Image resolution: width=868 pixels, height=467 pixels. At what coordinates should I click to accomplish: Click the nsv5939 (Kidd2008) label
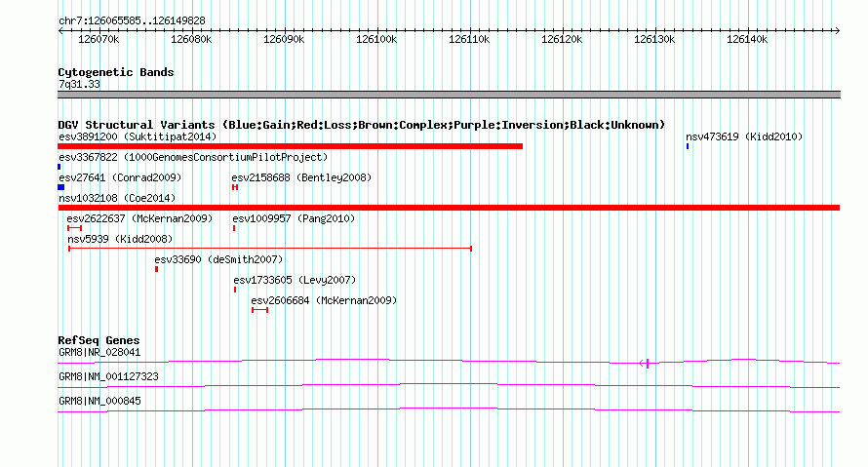120,239
